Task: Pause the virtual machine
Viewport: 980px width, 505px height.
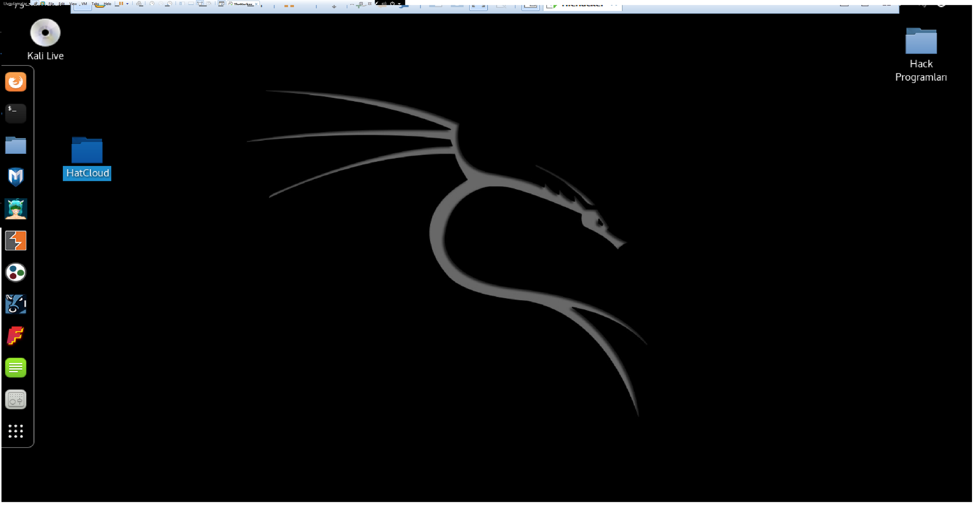Action: (121, 3)
